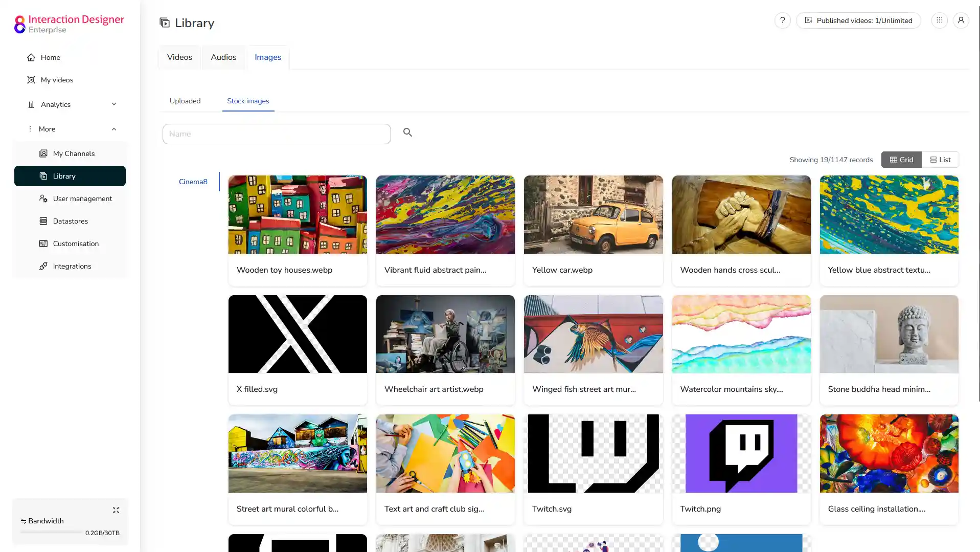Select the Yellow car thumbnail
This screenshot has width=980, height=552.
593,215
